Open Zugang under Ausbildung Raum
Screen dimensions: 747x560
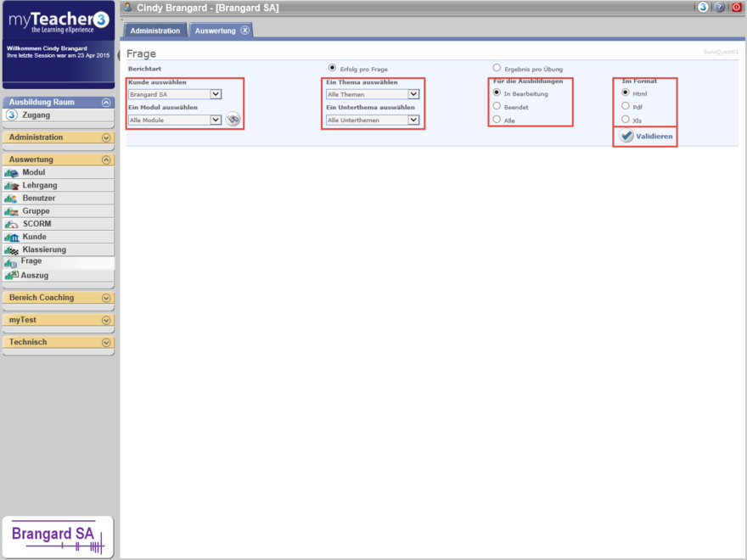tap(36, 115)
